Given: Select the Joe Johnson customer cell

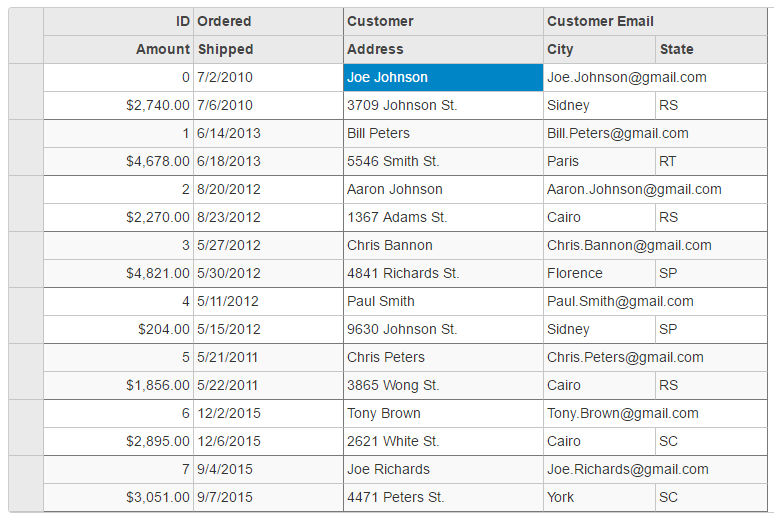Looking at the screenshot, I should (x=442, y=77).
